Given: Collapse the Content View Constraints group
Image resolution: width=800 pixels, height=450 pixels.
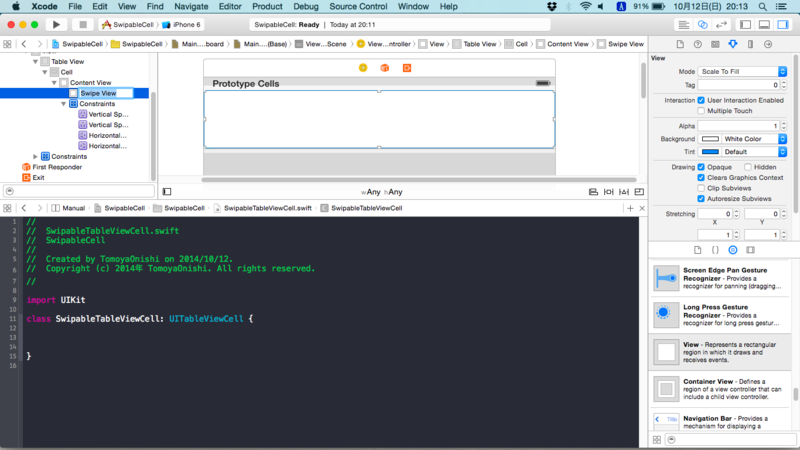Looking at the screenshot, I should click(x=63, y=104).
